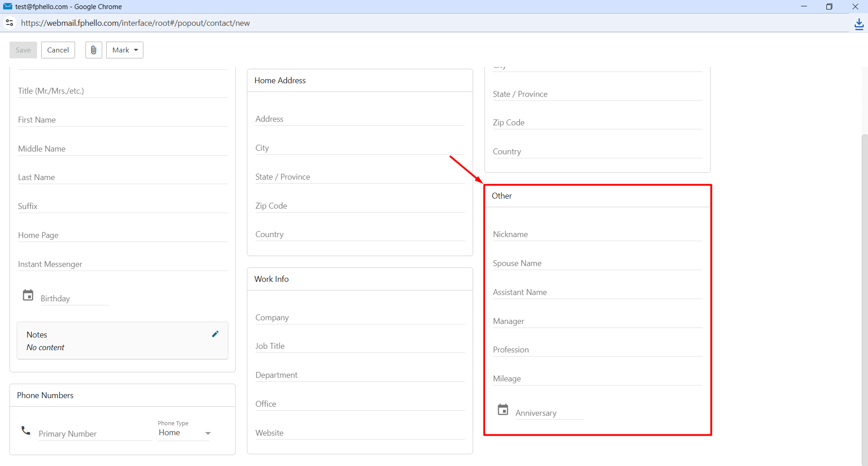Viewport: 868px width, 466px height.
Task: Click the Cancel button
Action: pyautogui.click(x=58, y=50)
